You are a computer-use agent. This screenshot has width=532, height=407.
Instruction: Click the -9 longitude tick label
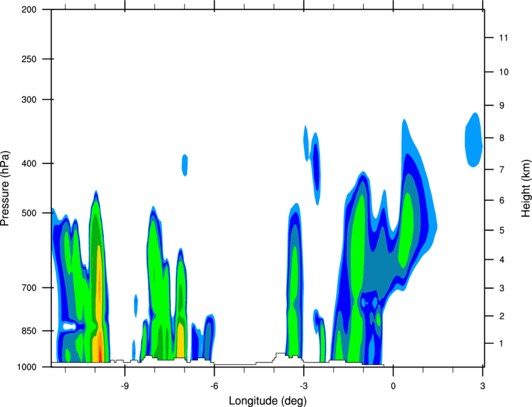[125, 386]
